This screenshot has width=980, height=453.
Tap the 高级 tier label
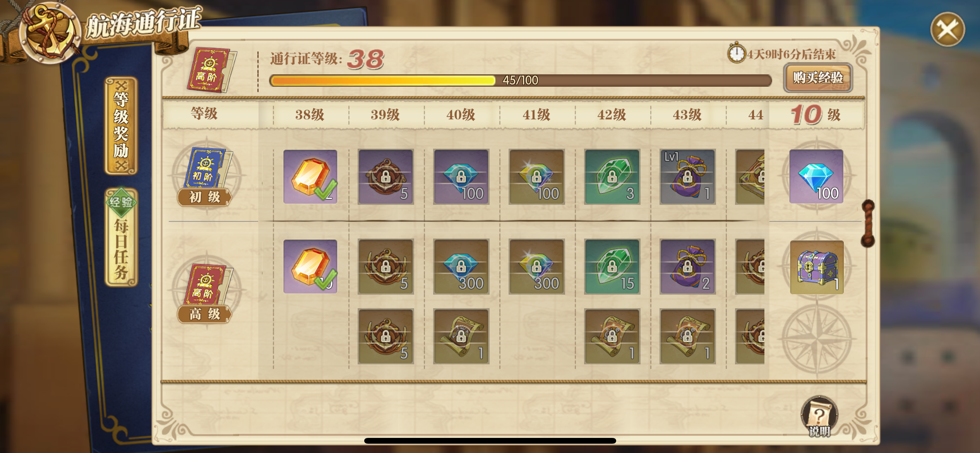pyautogui.click(x=204, y=314)
